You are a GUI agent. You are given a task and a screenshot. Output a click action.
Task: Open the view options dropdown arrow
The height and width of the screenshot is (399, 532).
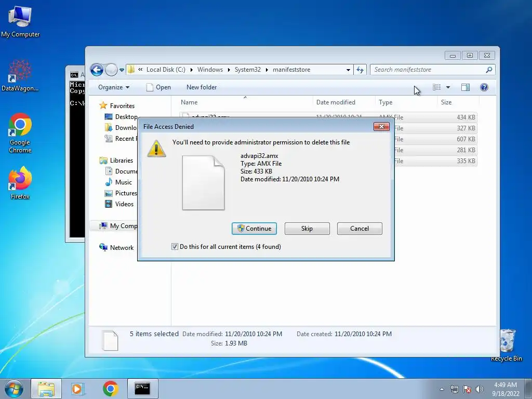[x=448, y=87]
